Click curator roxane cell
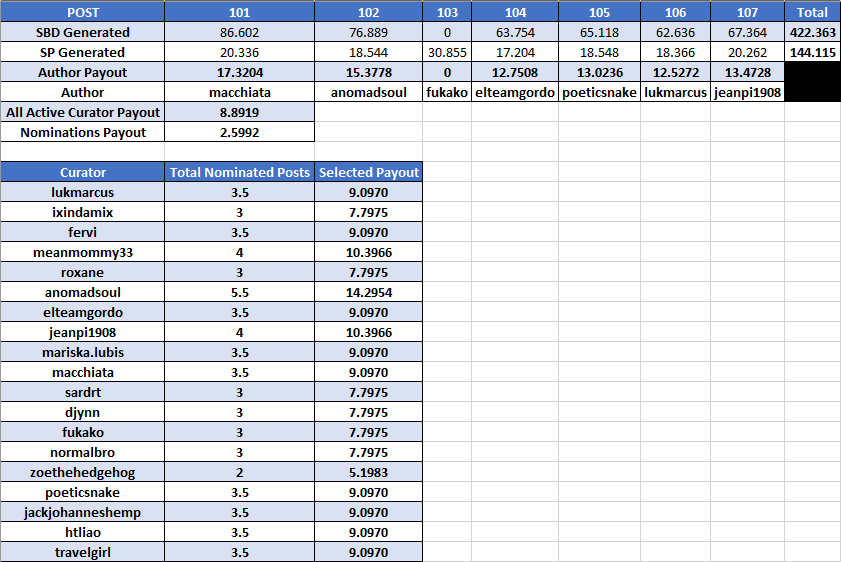Image resolution: width=841 pixels, height=562 pixels. pos(83,272)
